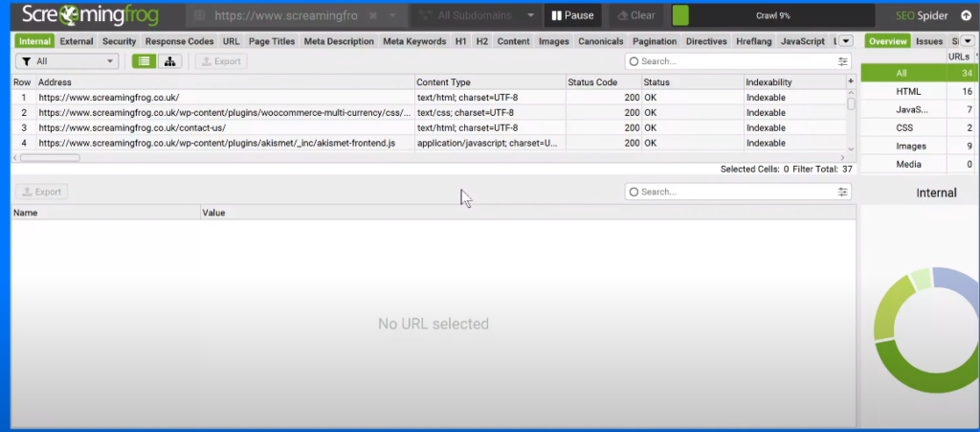Select the contact-us URL row
The height and width of the screenshot is (432, 980).
pos(429,127)
